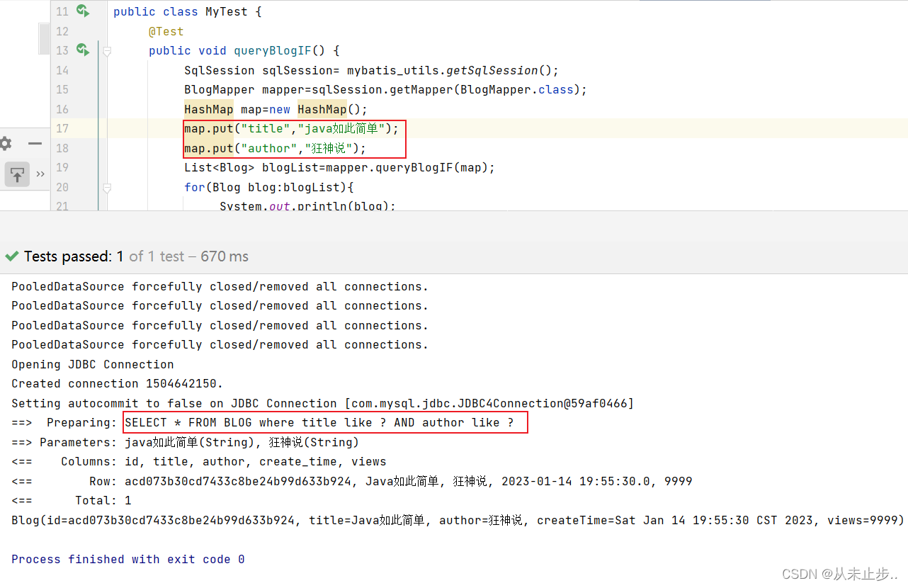Click the 'Blog(id=acd073b...' output line

(x=458, y=520)
